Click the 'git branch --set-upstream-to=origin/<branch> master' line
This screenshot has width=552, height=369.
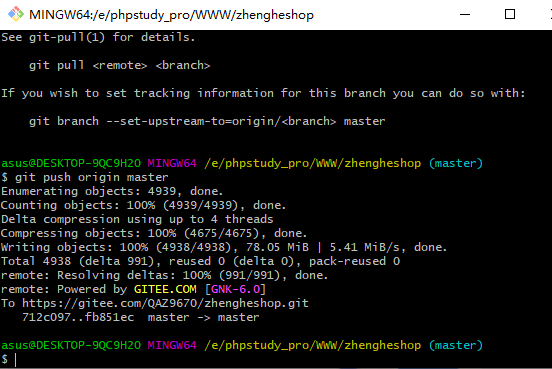point(207,121)
